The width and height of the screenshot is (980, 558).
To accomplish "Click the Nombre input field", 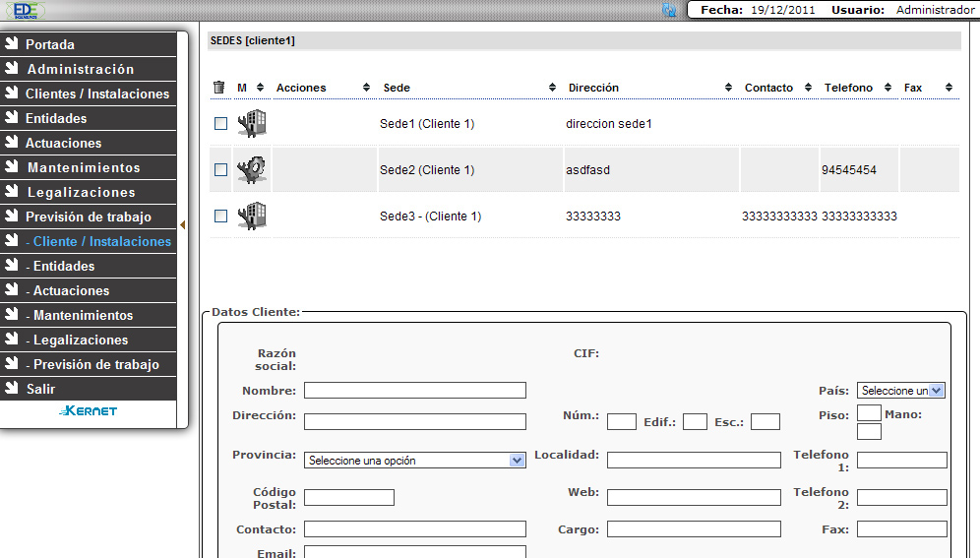I will point(414,391).
